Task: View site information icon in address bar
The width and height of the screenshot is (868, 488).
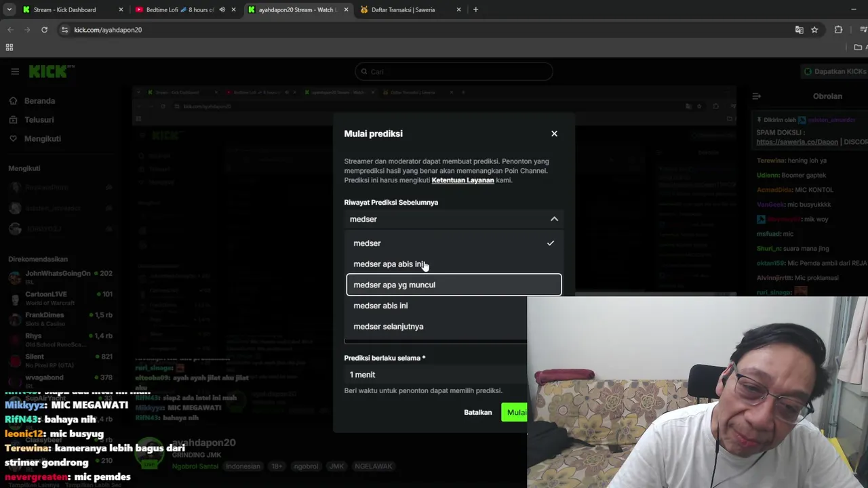Action: (64, 30)
